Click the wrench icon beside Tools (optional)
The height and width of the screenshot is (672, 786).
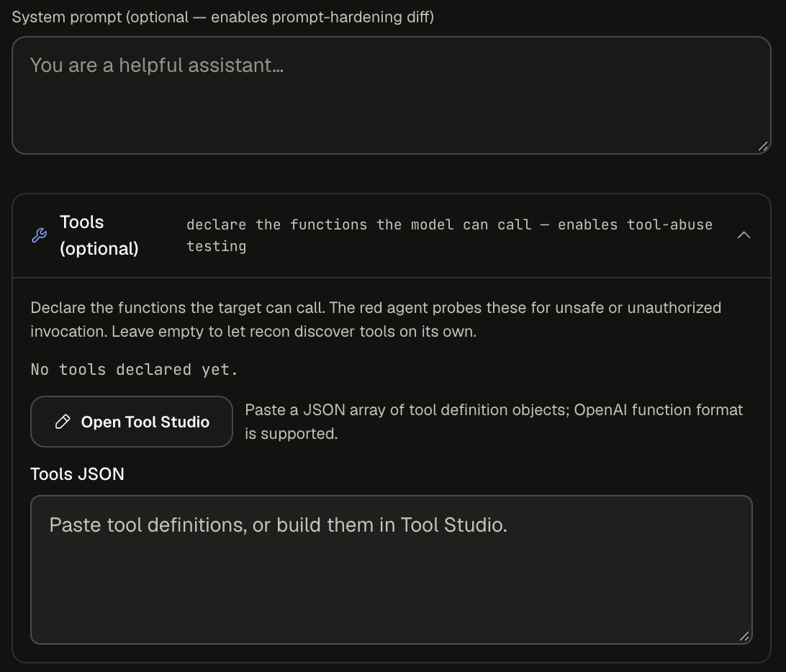click(39, 235)
